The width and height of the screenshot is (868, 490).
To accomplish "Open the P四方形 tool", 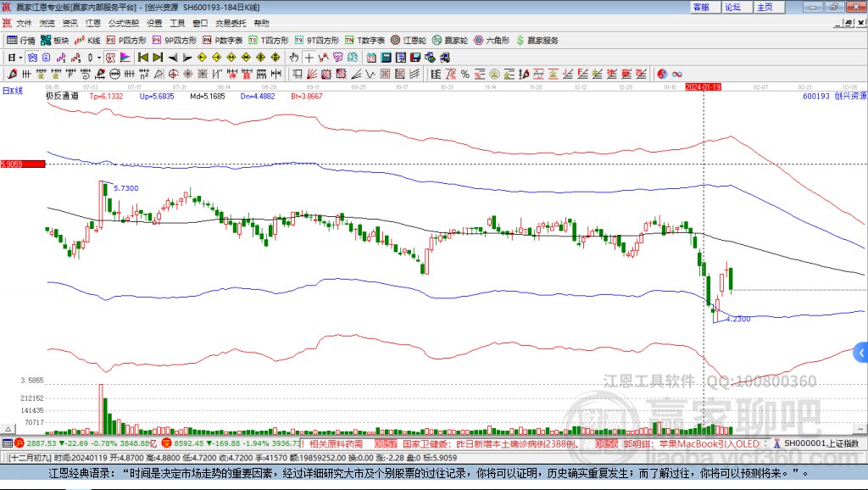I will click(x=126, y=41).
